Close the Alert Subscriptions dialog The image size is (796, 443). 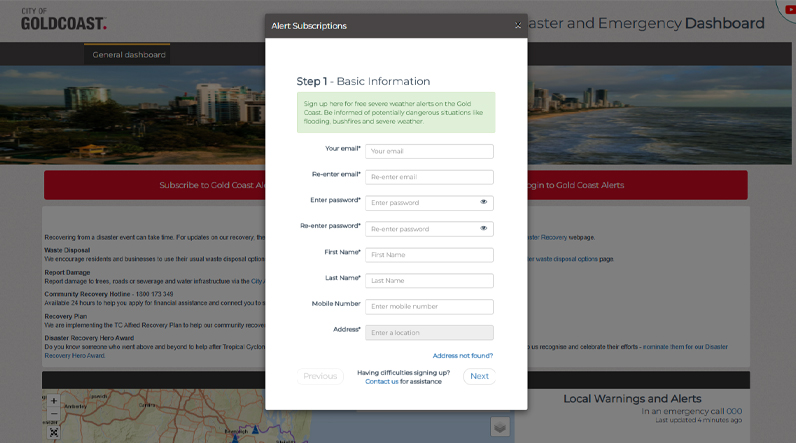coord(517,26)
